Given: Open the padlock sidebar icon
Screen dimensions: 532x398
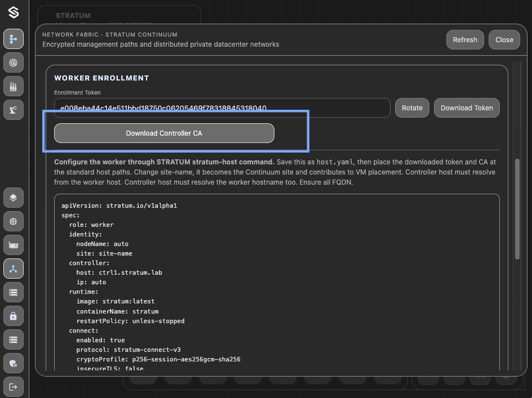Looking at the screenshot, I should click(14, 316).
